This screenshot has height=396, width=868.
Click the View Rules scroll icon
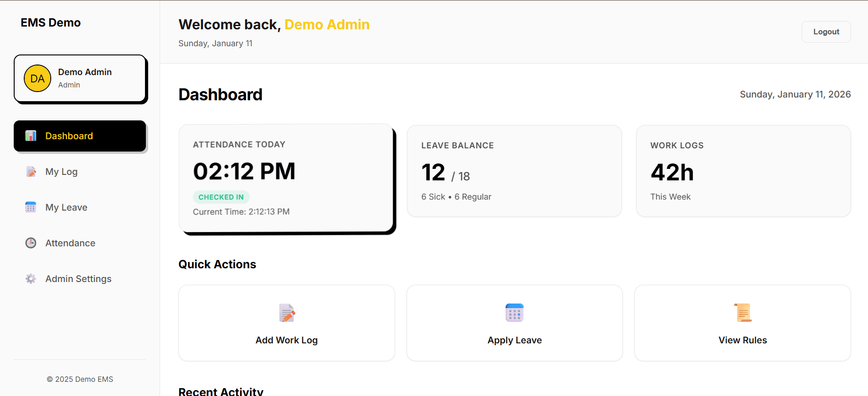click(742, 312)
